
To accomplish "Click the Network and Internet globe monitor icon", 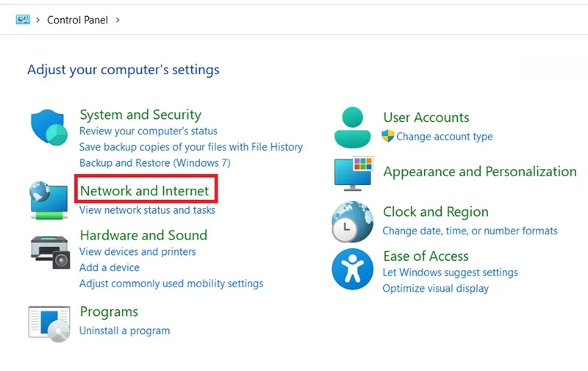I will [x=49, y=200].
